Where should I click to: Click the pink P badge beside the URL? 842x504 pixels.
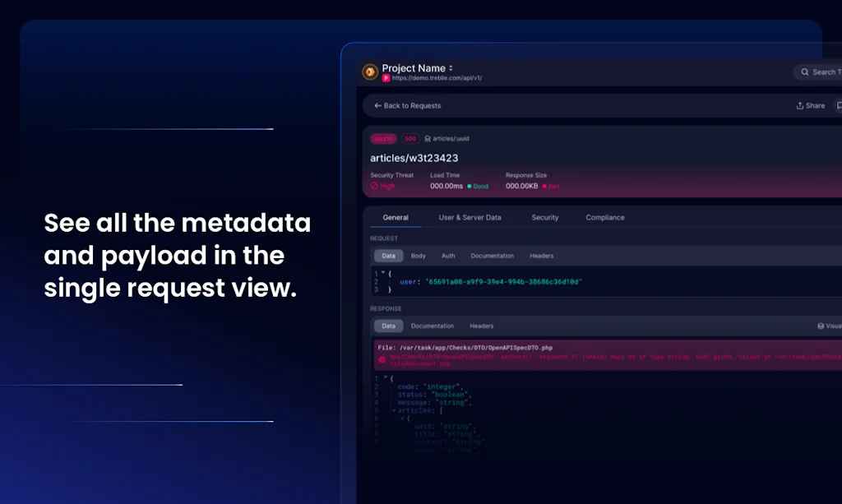click(386, 78)
